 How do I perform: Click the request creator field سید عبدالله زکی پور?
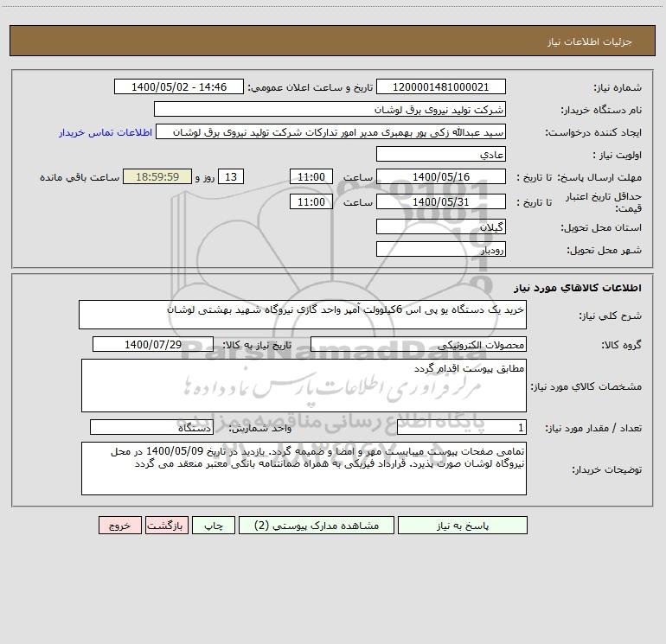[x=331, y=131]
